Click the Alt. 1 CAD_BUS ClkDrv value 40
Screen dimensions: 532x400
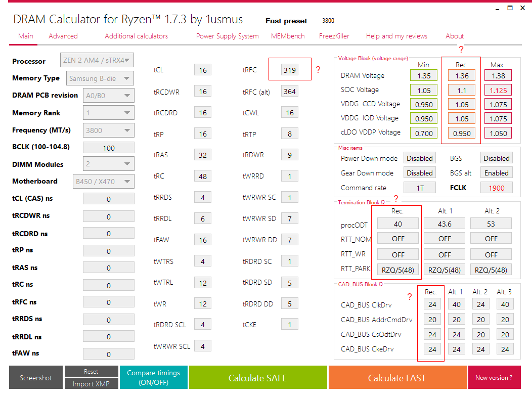[457, 304]
